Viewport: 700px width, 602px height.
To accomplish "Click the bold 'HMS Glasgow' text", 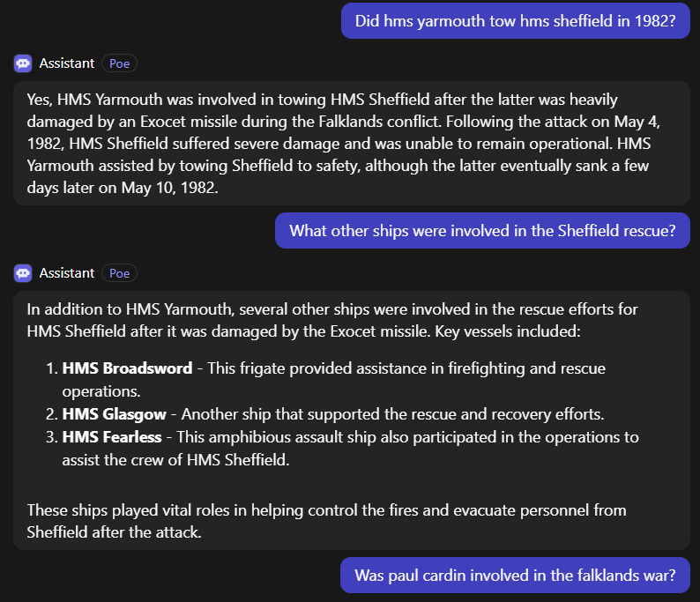I will click(117, 414).
